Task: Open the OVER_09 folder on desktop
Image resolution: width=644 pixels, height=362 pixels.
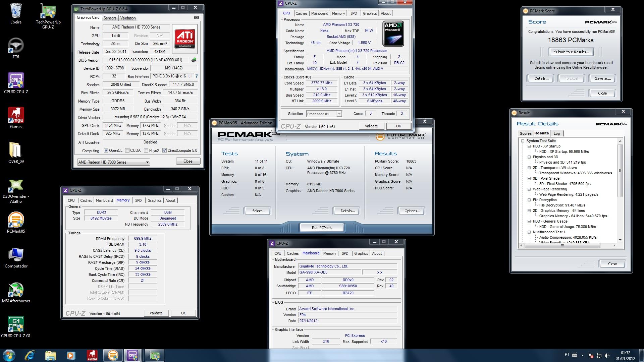Action: [x=16, y=153]
